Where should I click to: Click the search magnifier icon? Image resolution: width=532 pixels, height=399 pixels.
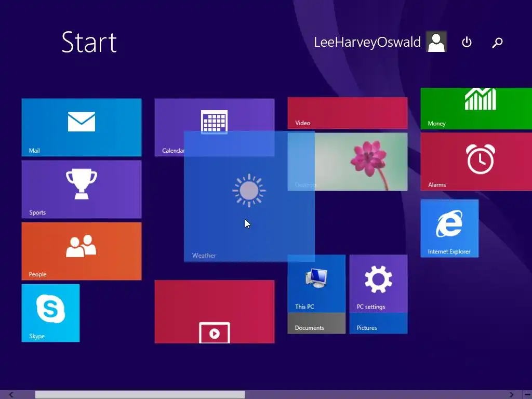(497, 42)
